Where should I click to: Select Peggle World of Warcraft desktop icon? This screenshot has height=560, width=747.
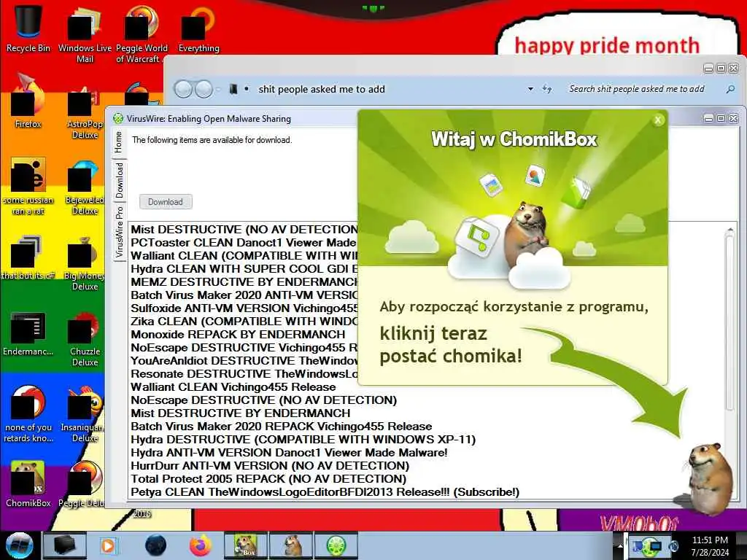pos(141,34)
